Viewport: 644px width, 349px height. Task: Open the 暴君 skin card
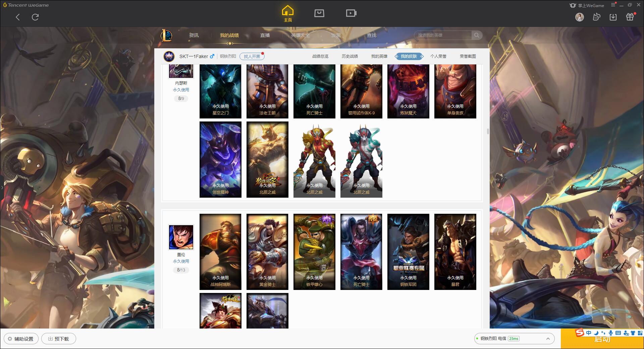click(455, 252)
